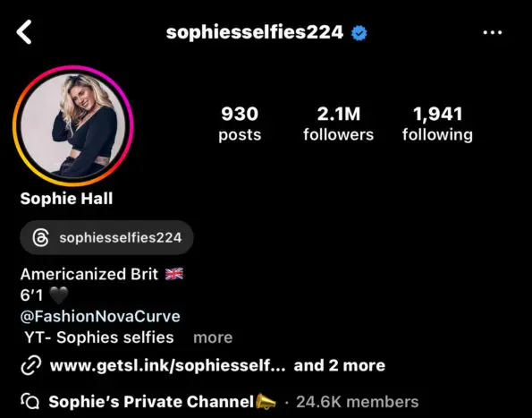Open the @FashionNovaCurve mention
This screenshot has width=532, height=418.
[100, 317]
